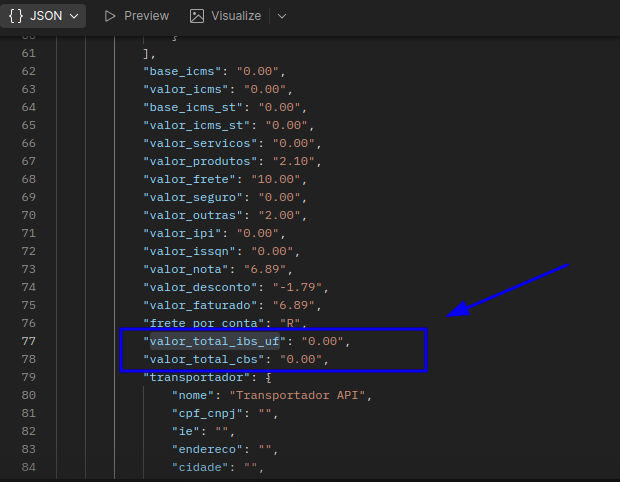620x482 pixels.
Task: Click the Preview play triangle icon
Action: (110, 16)
